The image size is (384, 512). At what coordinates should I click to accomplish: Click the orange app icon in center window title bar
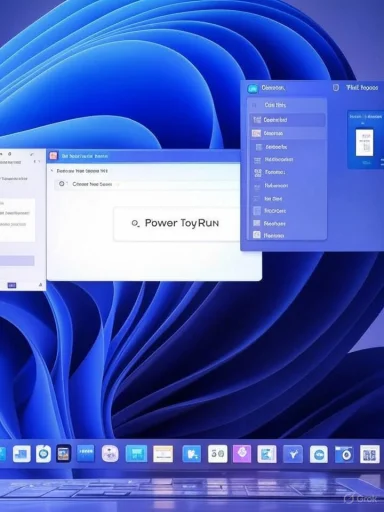pos(53,156)
